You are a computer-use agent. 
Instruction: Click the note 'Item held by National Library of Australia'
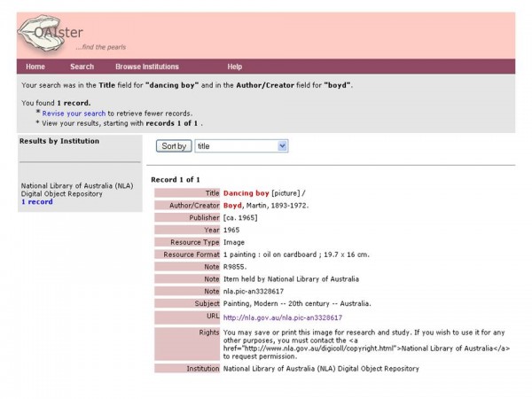(x=291, y=279)
